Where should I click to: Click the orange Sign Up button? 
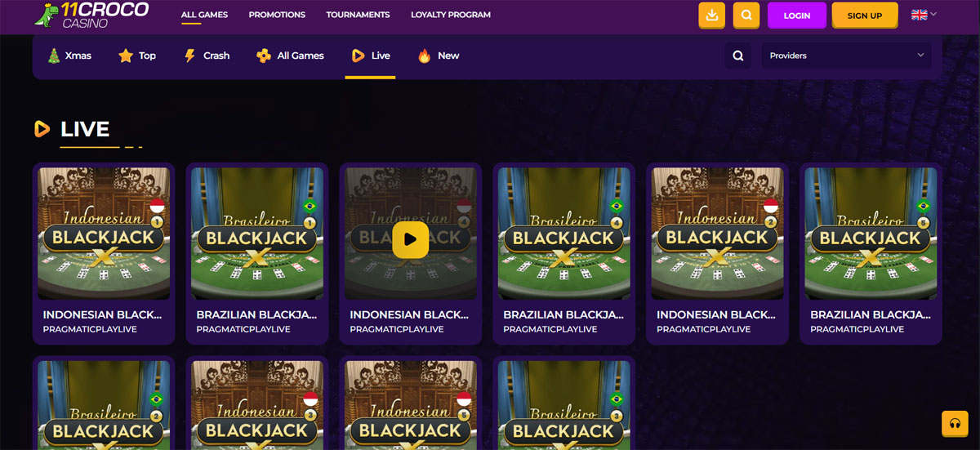point(864,16)
